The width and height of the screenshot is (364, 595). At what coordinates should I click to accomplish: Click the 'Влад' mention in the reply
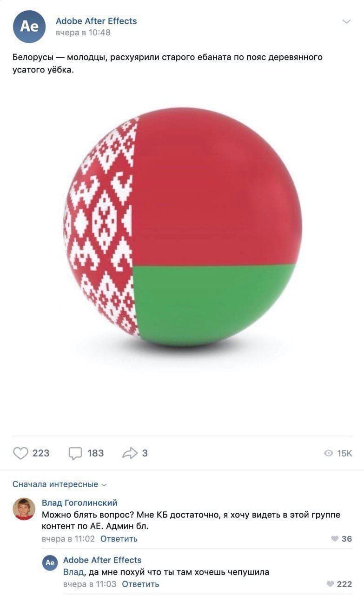pyautogui.click(x=73, y=572)
